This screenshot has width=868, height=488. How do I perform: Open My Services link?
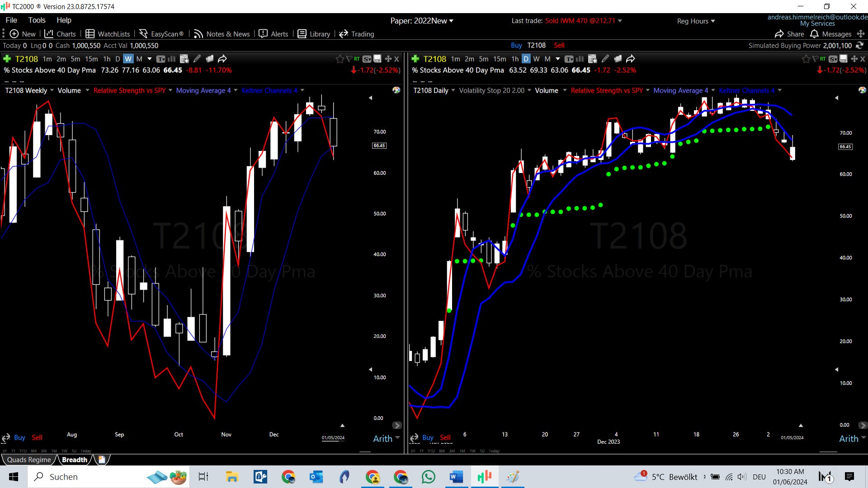click(817, 23)
